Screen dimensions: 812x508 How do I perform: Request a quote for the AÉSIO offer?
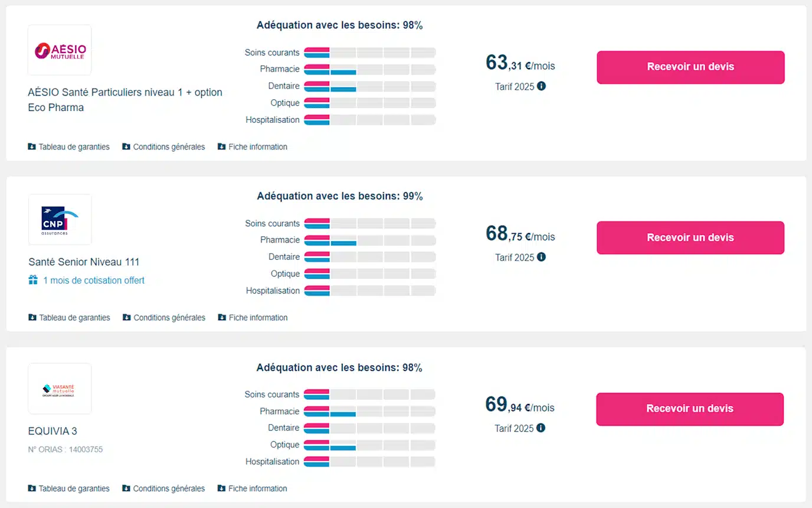pos(690,67)
